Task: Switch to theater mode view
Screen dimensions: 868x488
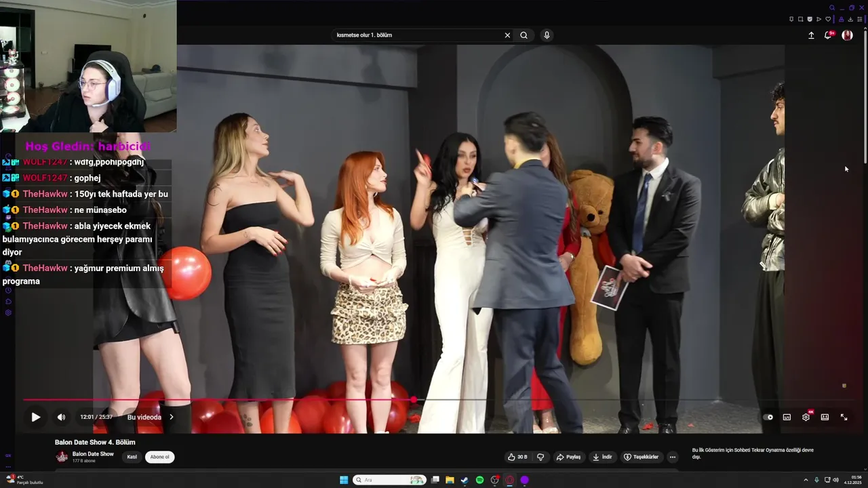Action: click(825, 417)
